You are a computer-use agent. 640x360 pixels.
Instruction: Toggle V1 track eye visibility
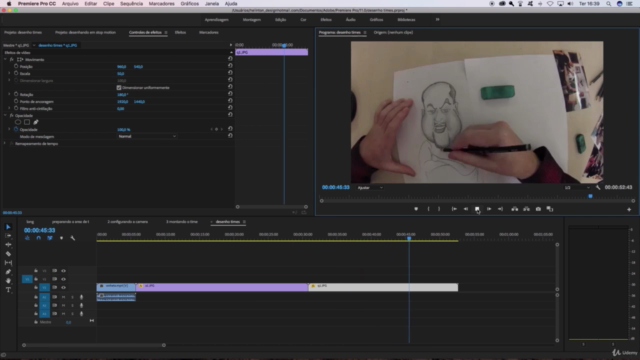click(x=63, y=287)
